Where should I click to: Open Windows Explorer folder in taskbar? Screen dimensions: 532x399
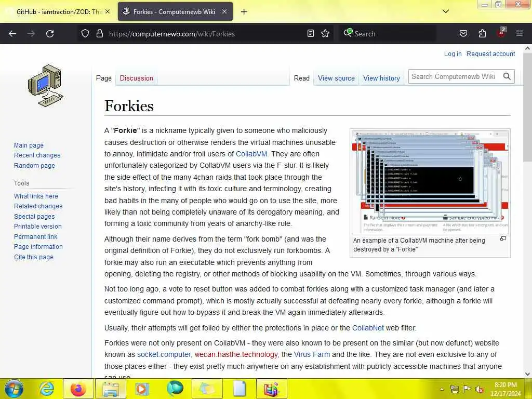point(111,389)
